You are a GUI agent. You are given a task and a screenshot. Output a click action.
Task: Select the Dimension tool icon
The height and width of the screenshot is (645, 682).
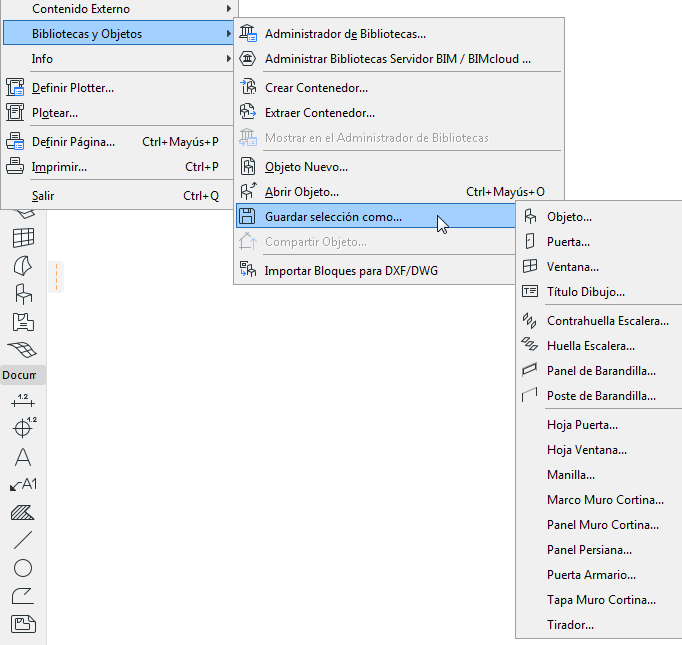tap(23, 401)
